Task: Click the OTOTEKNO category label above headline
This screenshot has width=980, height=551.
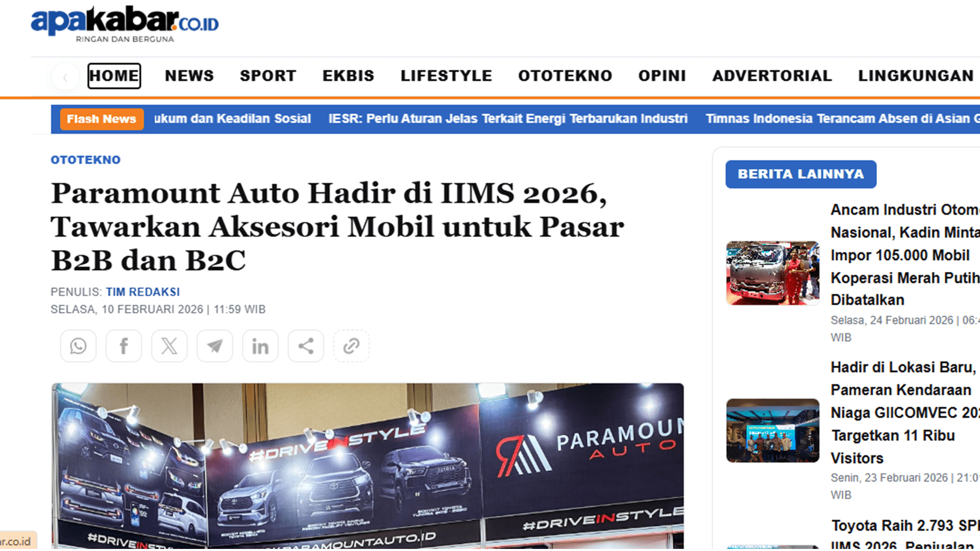Action: [85, 160]
